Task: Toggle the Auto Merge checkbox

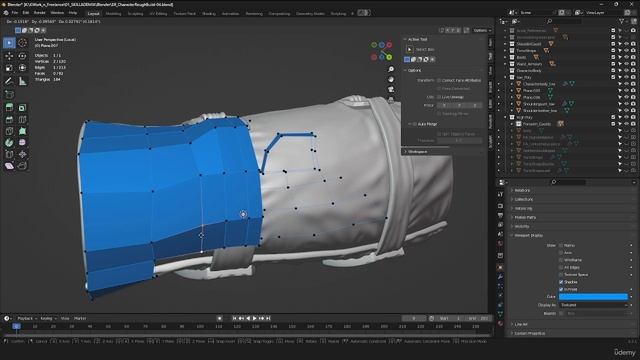Action: coord(415,124)
